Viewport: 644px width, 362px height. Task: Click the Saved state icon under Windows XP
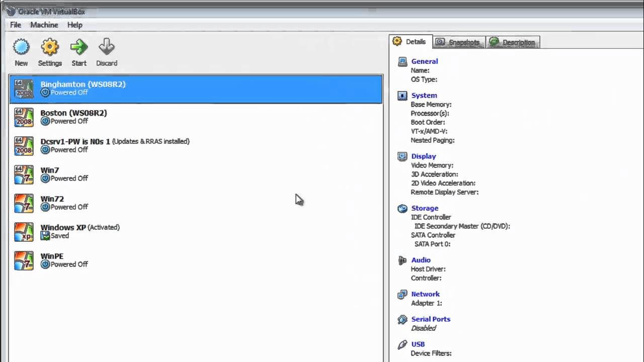point(45,236)
